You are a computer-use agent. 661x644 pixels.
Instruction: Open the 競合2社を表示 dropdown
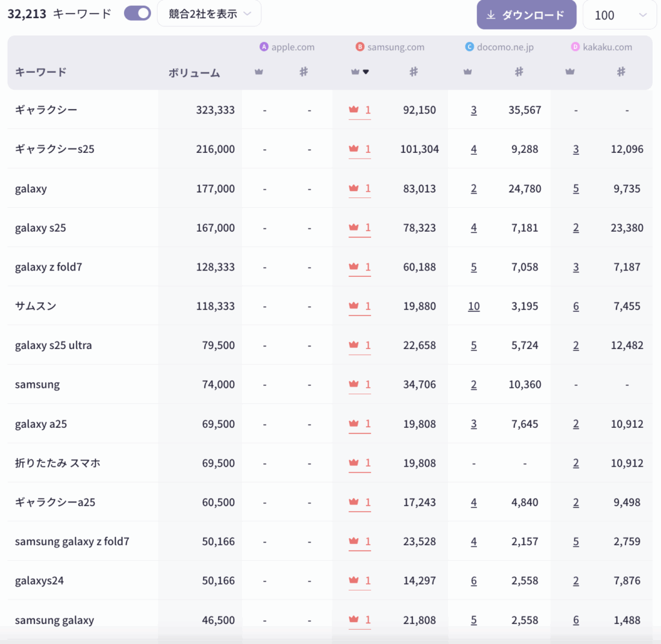click(209, 14)
